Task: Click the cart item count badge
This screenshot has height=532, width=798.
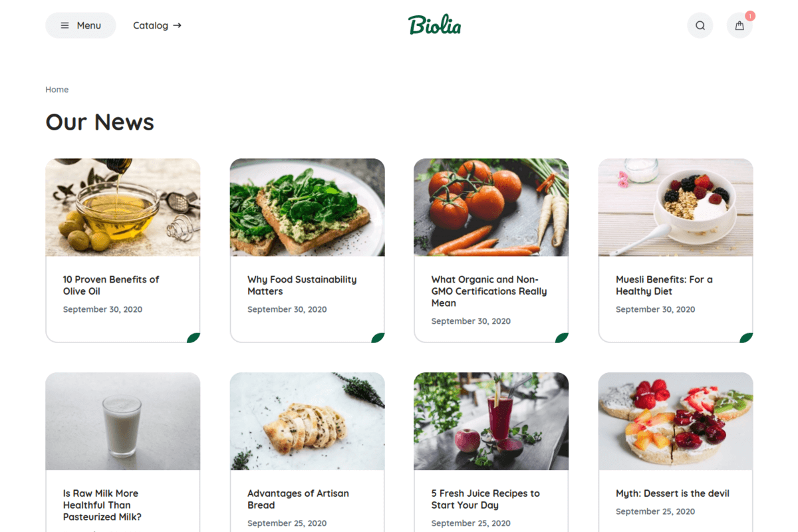Action: [x=750, y=16]
